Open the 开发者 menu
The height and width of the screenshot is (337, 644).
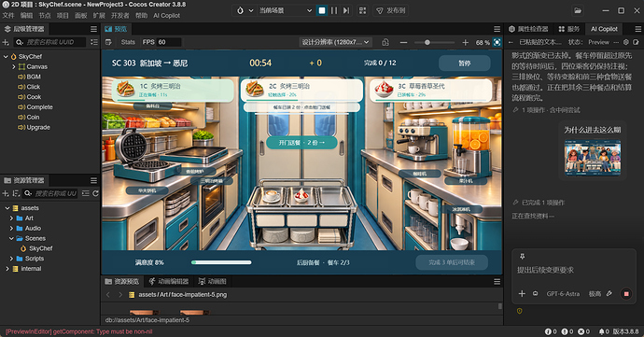click(x=119, y=16)
